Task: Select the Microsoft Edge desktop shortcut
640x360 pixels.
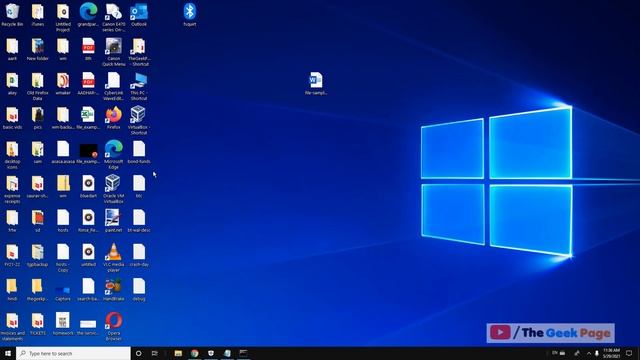Action: (113, 154)
